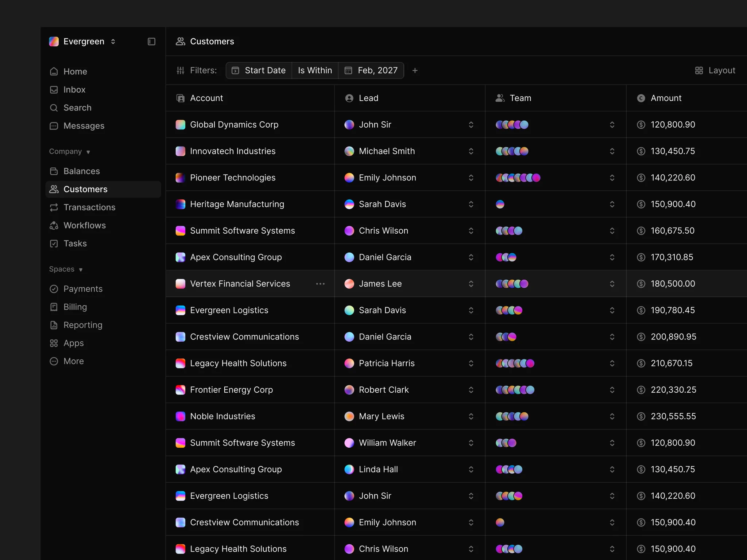Click the Layout button
The image size is (747, 560).
(x=715, y=70)
